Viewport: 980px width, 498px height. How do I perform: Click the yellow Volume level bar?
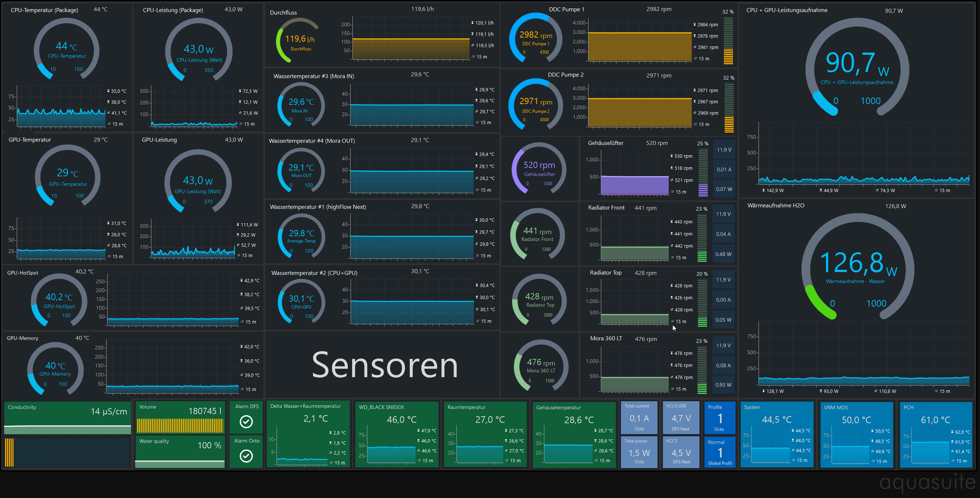pyautogui.click(x=180, y=425)
